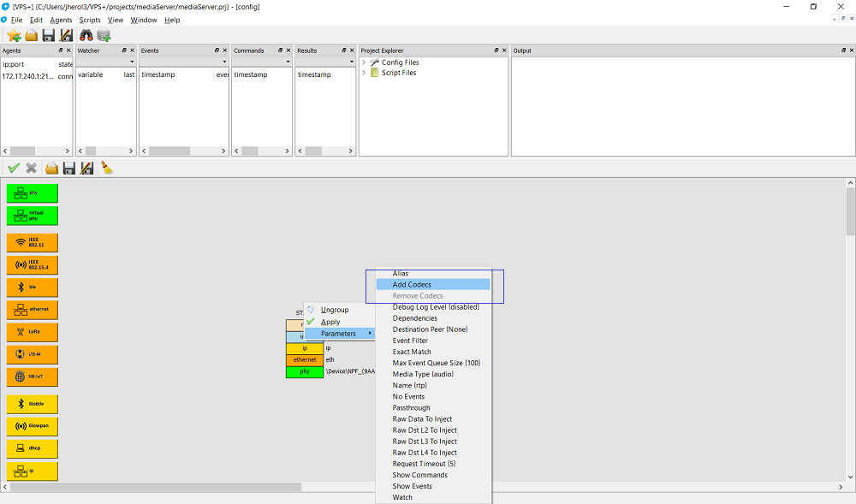
Task: Toggle the No Events parameter
Action: [x=408, y=397]
